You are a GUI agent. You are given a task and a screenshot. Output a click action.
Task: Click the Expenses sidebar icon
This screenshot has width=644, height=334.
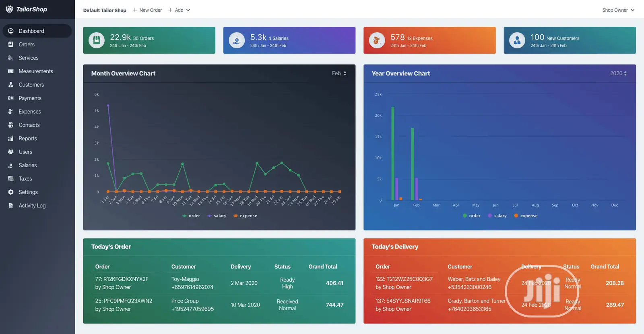11,112
